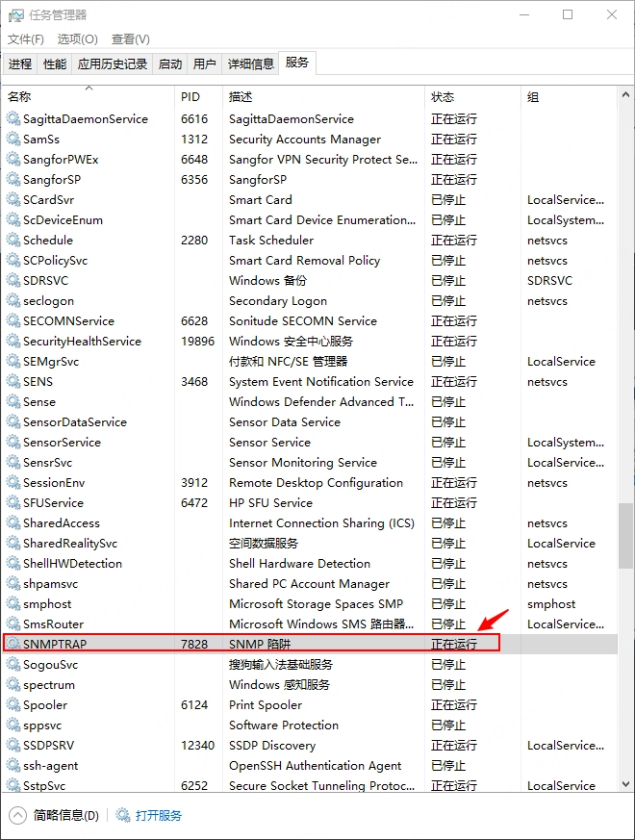This screenshot has width=635, height=840.
Task: Select the ssh-agent service icon
Action: pos(13,765)
